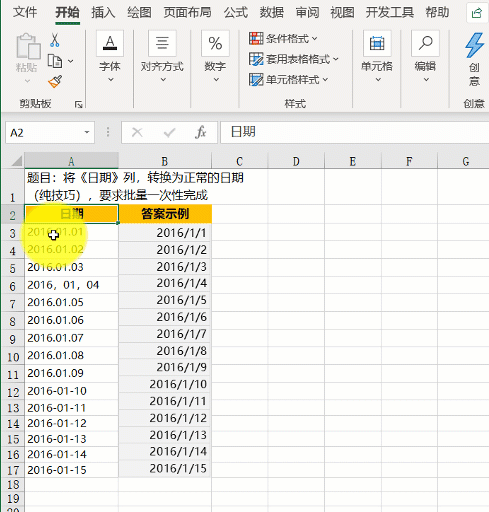The width and height of the screenshot is (489, 512).
Task: Select cell containing 2016-01-10
Action: (71, 391)
